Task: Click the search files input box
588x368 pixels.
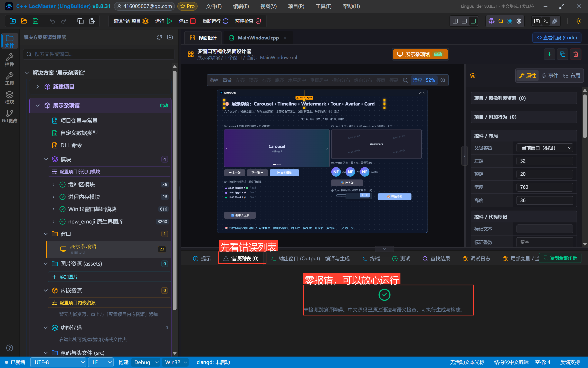Action: (99, 54)
